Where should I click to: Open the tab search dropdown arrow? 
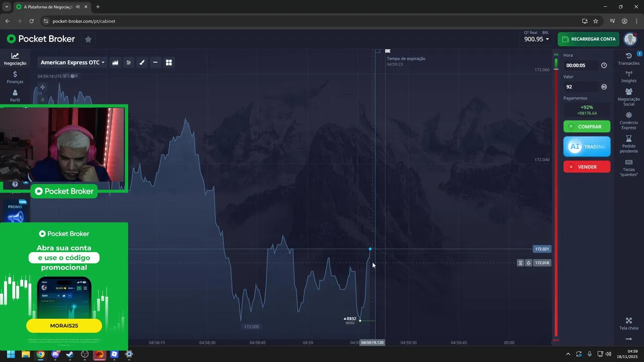pos(6,7)
